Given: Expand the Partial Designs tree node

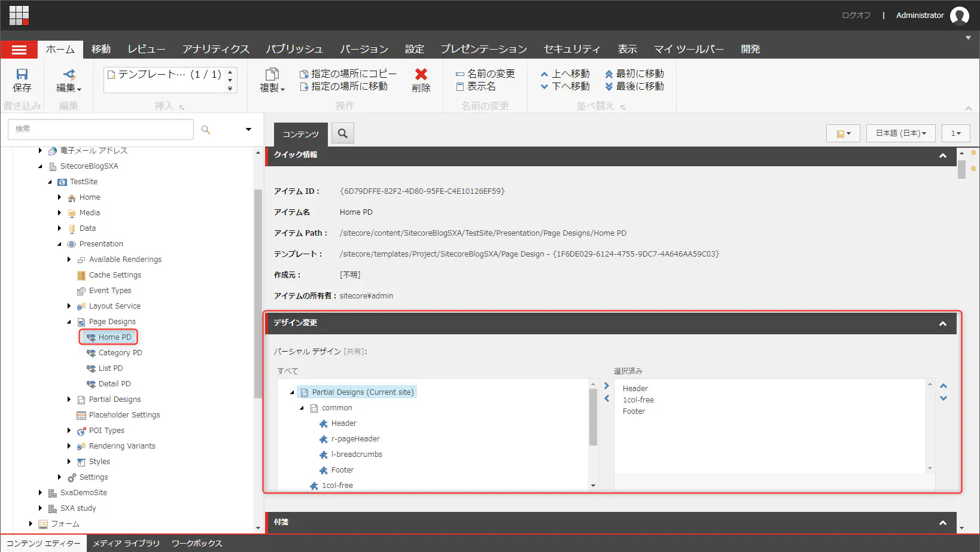Looking at the screenshot, I should (x=69, y=399).
